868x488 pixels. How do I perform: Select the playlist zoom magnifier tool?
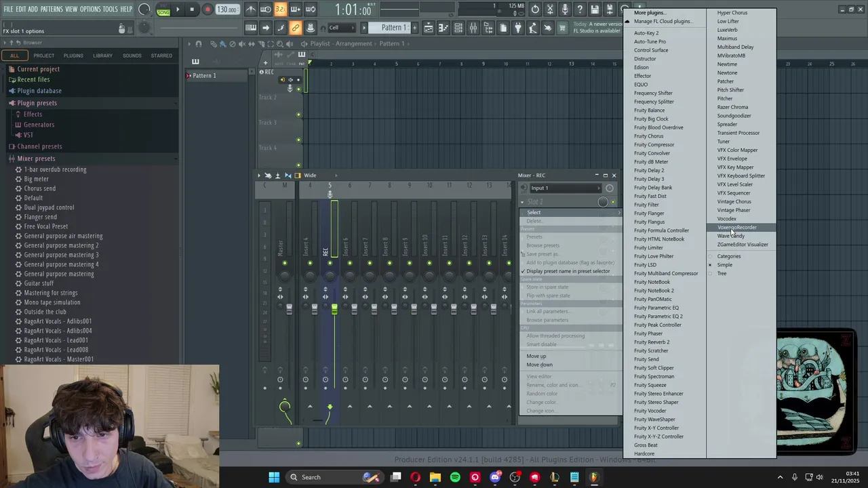click(x=280, y=43)
